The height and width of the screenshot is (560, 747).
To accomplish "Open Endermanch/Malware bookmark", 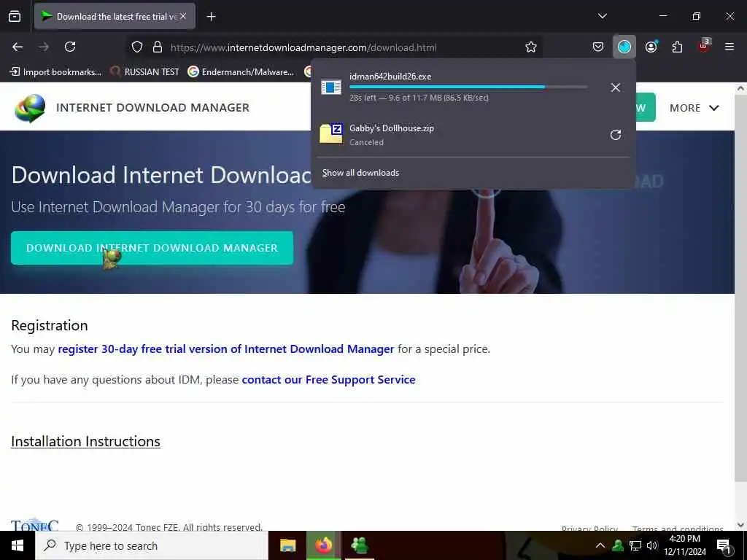I will pos(241,72).
